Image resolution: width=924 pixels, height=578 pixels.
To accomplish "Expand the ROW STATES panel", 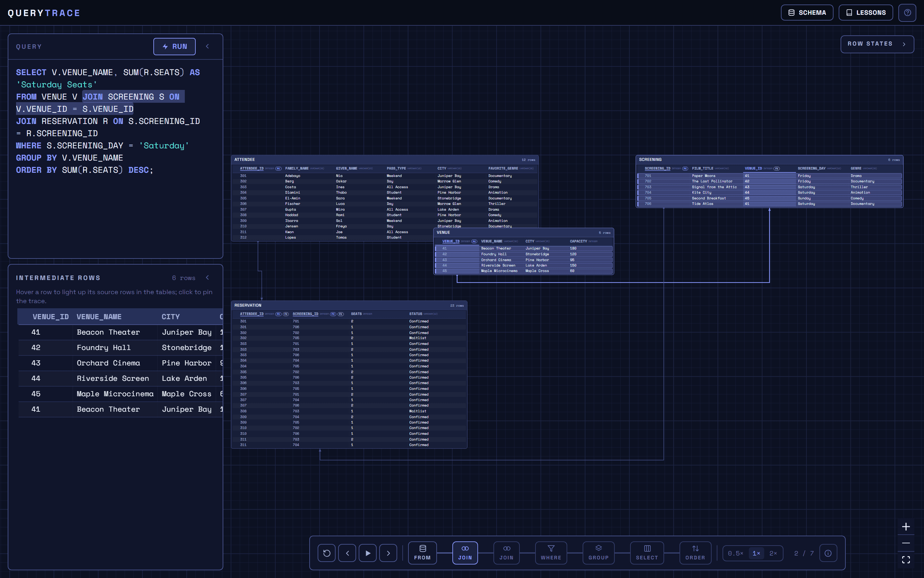I will [x=877, y=44].
